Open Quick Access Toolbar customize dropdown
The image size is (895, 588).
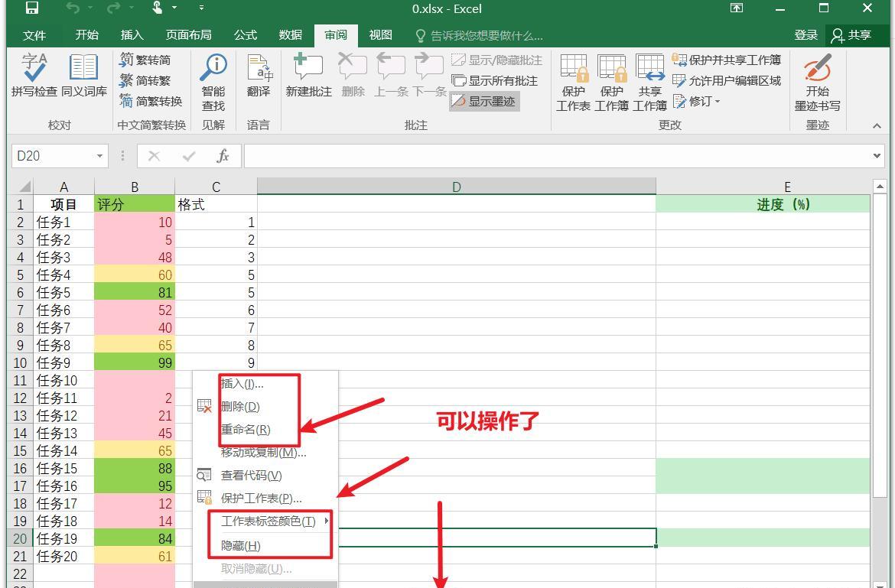point(201,8)
